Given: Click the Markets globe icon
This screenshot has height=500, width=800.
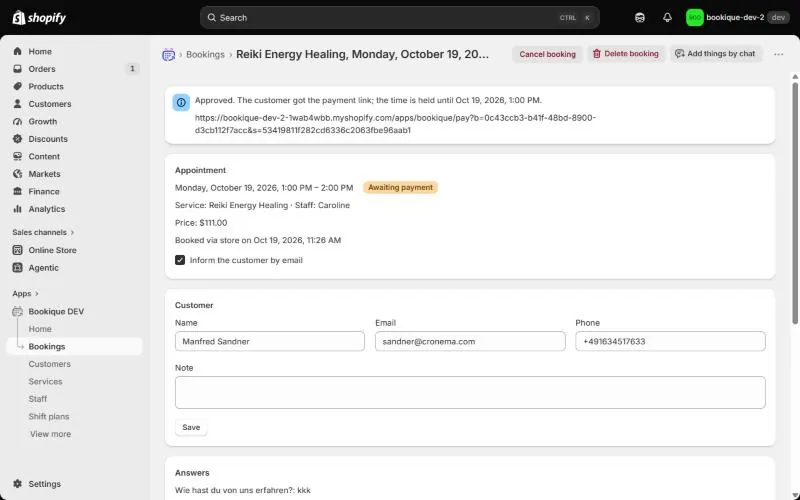Looking at the screenshot, I should (18, 174).
